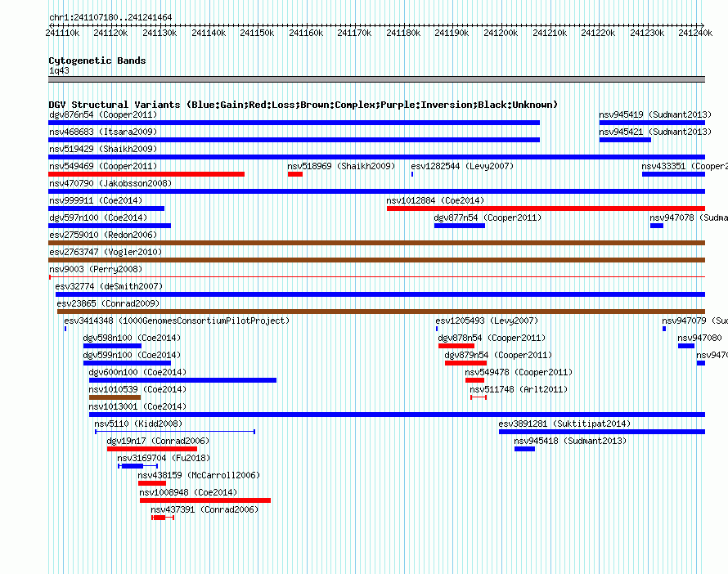
Task: Click the nsv3169704 (Fu2018) label
Action: [x=164, y=458]
